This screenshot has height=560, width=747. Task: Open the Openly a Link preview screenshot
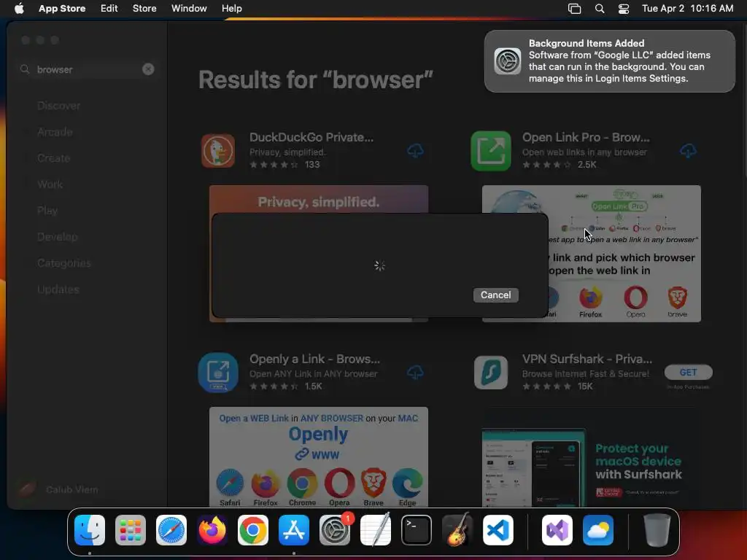tap(319, 457)
